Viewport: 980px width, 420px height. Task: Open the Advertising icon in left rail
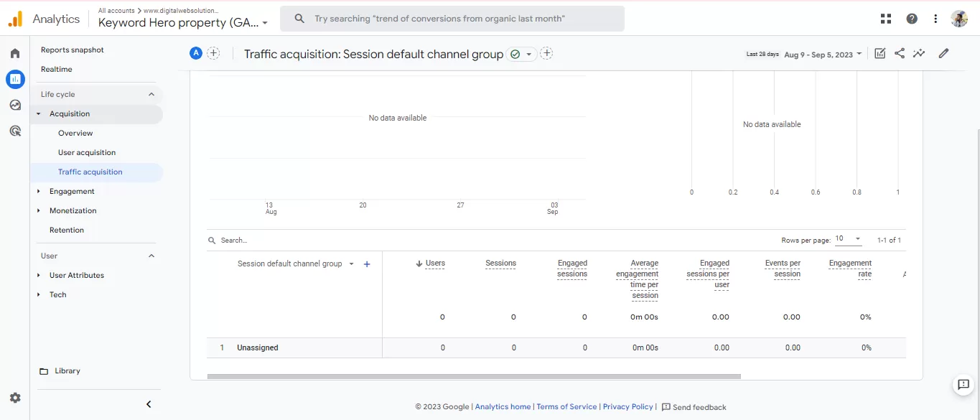pyautogui.click(x=15, y=131)
